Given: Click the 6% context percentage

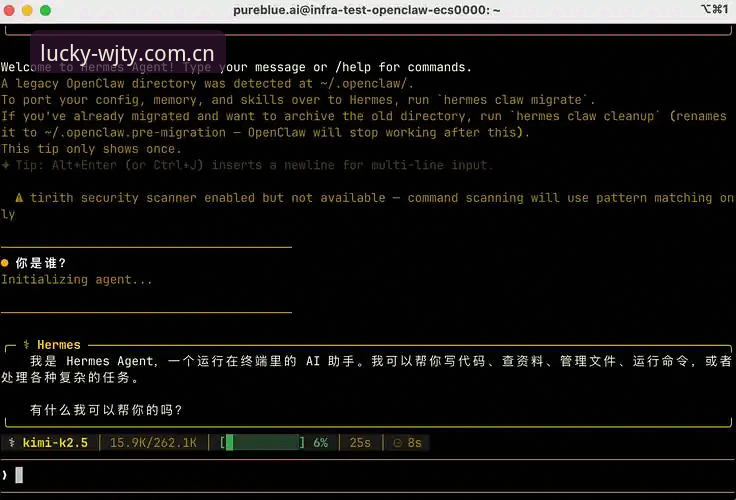Looking at the screenshot, I should pos(320,443).
